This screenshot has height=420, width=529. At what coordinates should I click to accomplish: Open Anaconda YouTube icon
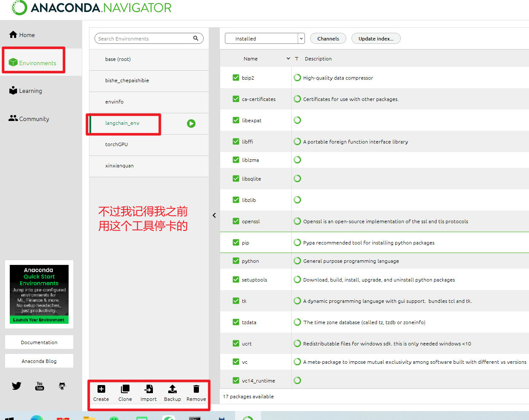click(x=40, y=386)
